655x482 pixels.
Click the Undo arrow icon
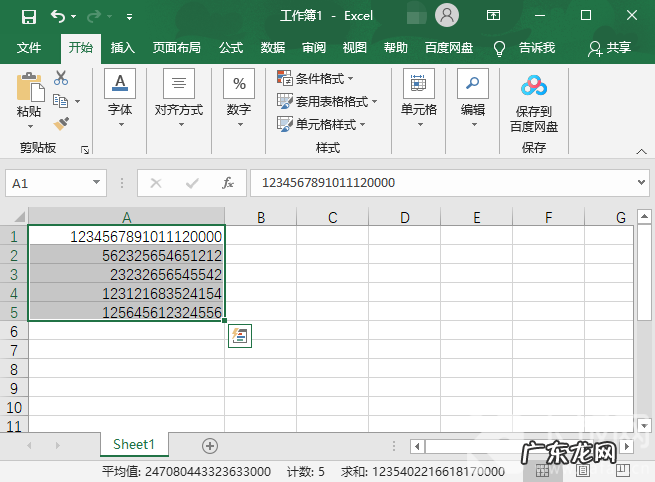coord(58,16)
